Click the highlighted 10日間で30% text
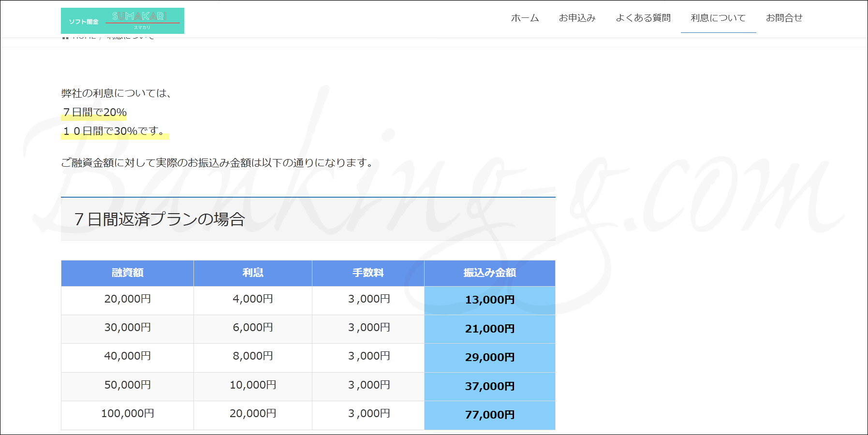The height and width of the screenshot is (435, 868). pyautogui.click(x=115, y=131)
